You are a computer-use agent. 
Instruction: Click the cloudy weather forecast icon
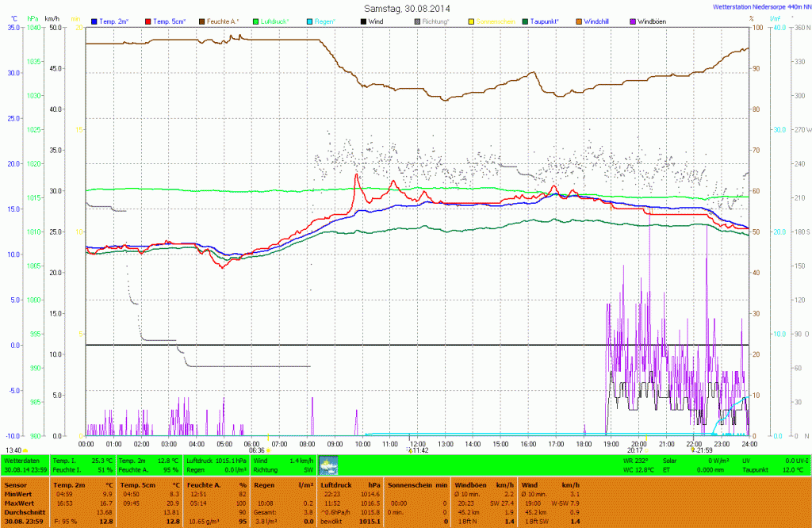[327, 465]
